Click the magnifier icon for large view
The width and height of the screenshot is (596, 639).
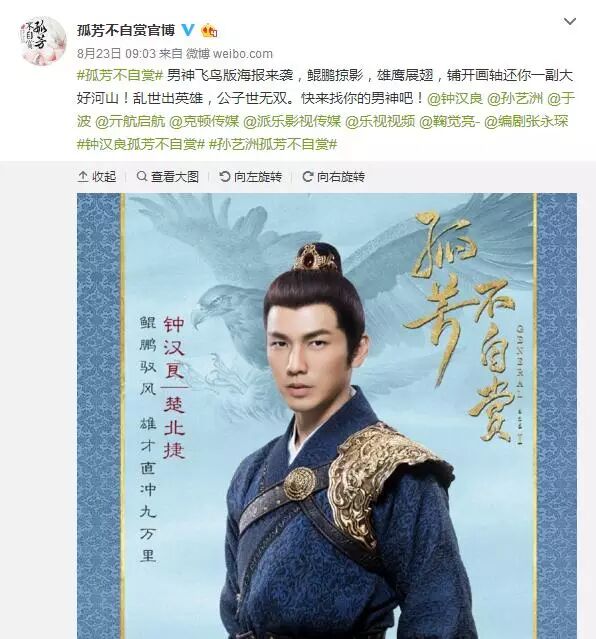141,176
